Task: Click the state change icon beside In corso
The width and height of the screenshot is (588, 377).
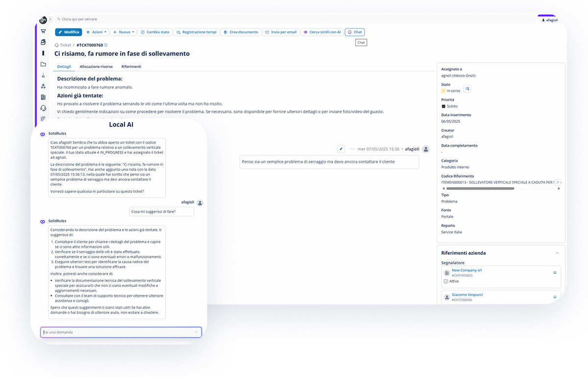Action: pos(467,89)
